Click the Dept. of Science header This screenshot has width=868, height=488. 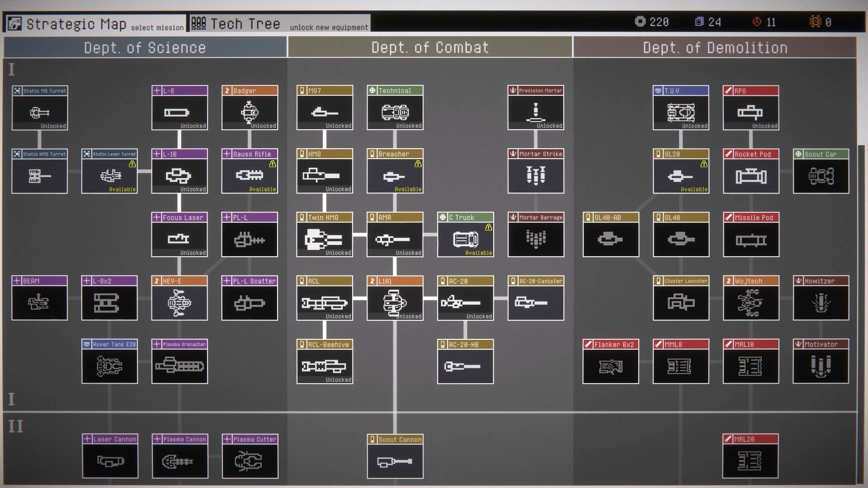point(145,47)
